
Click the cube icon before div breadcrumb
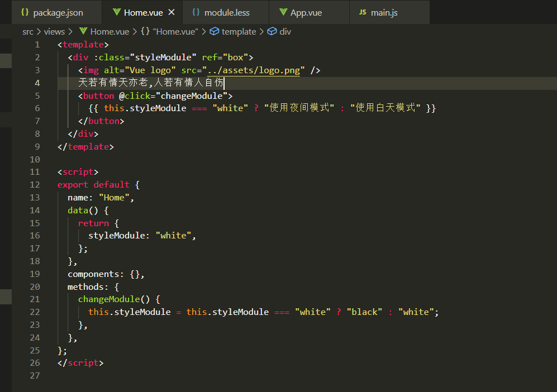point(272,31)
